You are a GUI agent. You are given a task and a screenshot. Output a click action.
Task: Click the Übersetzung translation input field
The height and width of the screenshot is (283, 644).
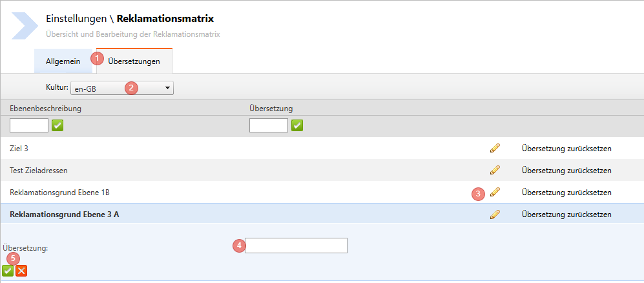[x=296, y=246]
